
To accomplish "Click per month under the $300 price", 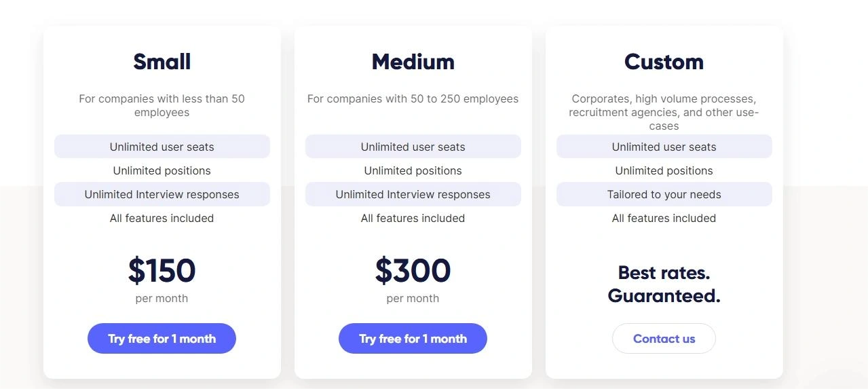I will pos(413,298).
